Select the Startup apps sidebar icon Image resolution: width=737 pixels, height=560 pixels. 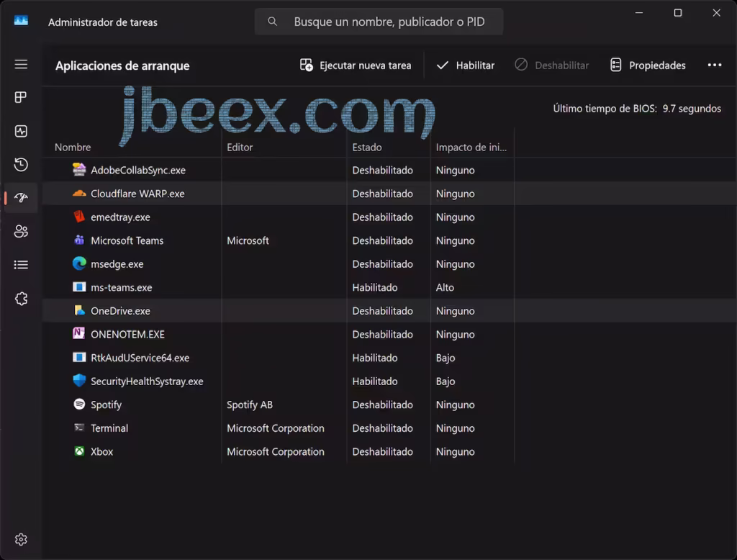click(x=21, y=198)
